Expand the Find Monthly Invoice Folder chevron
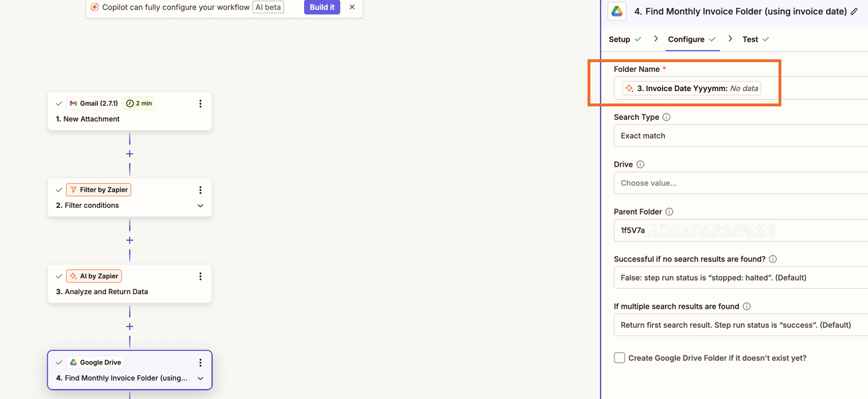The image size is (868, 399). click(x=200, y=378)
